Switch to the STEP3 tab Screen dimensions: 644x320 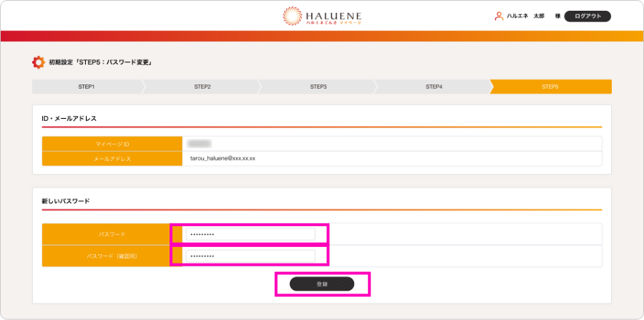coord(318,87)
